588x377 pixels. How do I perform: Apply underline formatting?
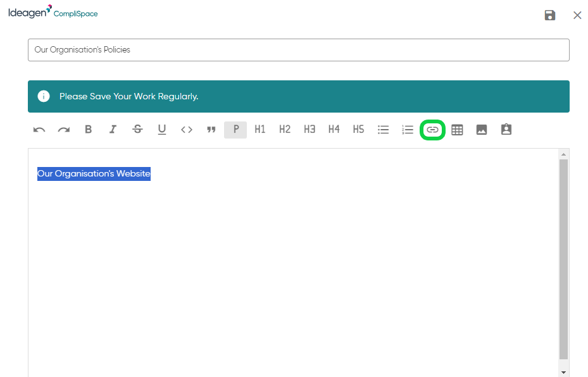[161, 130]
